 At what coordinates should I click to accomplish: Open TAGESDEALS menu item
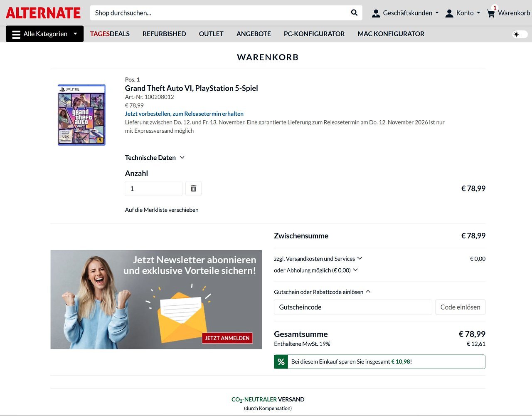pos(110,34)
